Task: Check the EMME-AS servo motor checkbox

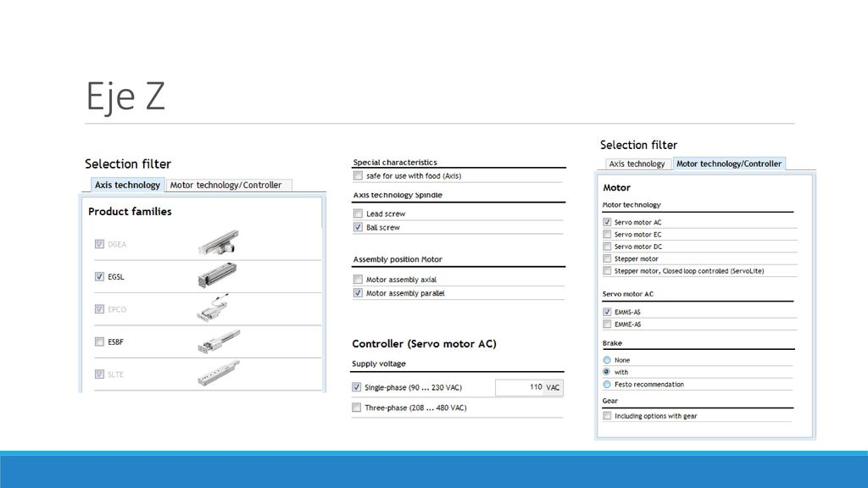Action: tap(607, 324)
